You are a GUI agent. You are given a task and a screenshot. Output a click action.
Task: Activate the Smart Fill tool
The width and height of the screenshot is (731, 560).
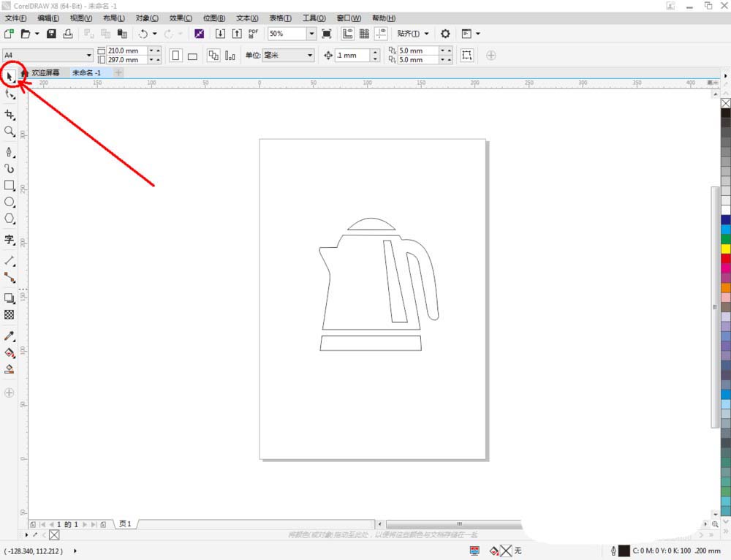10,369
